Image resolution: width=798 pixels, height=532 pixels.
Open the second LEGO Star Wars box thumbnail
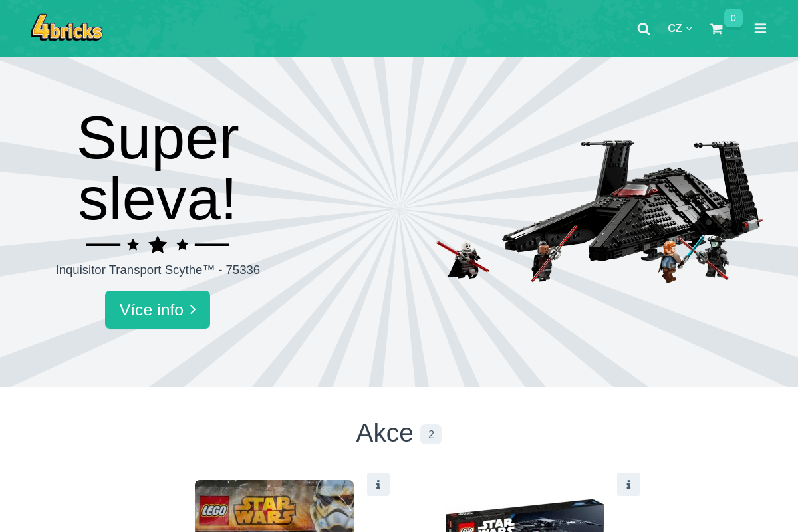[525, 515]
